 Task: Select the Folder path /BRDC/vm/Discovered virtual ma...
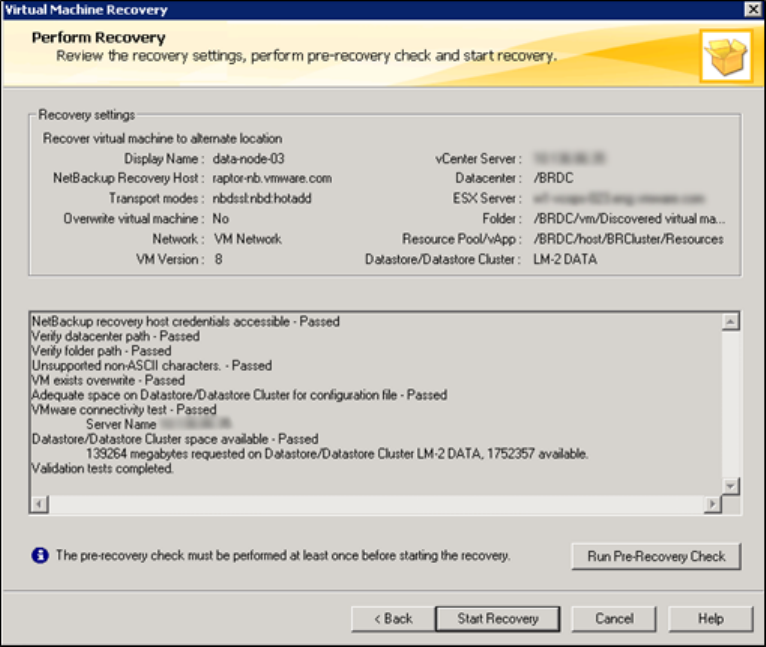[629, 218]
